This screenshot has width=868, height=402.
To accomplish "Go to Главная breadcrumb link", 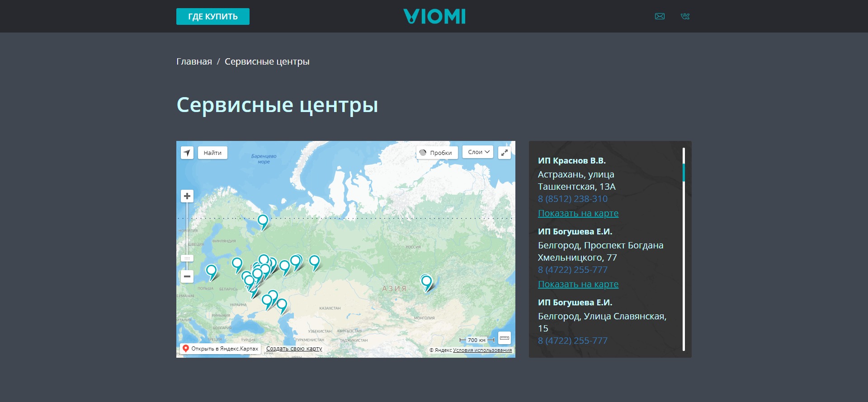I will pyautogui.click(x=194, y=61).
